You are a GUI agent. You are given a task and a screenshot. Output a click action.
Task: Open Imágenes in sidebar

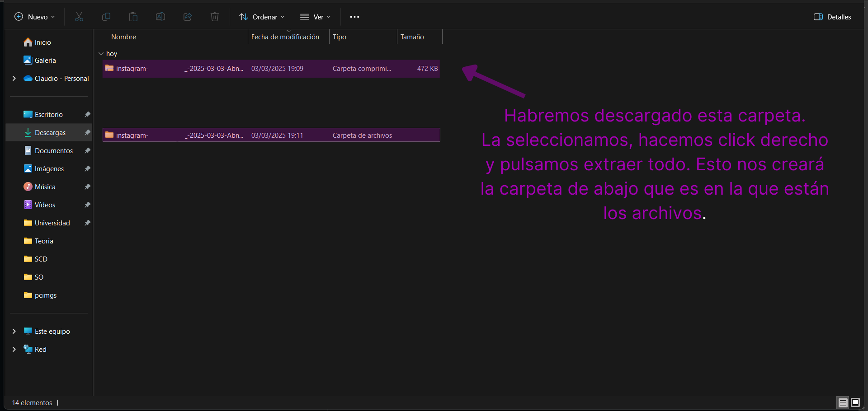(x=44, y=168)
